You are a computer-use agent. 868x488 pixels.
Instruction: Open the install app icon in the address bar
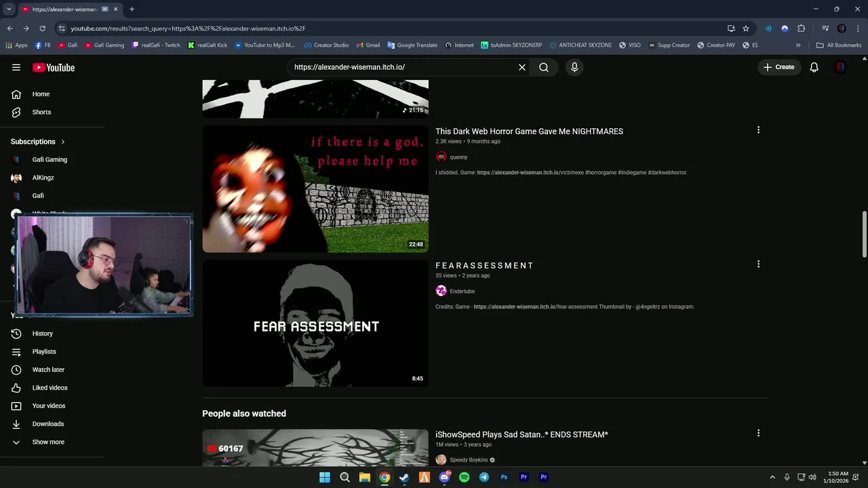[x=731, y=28]
